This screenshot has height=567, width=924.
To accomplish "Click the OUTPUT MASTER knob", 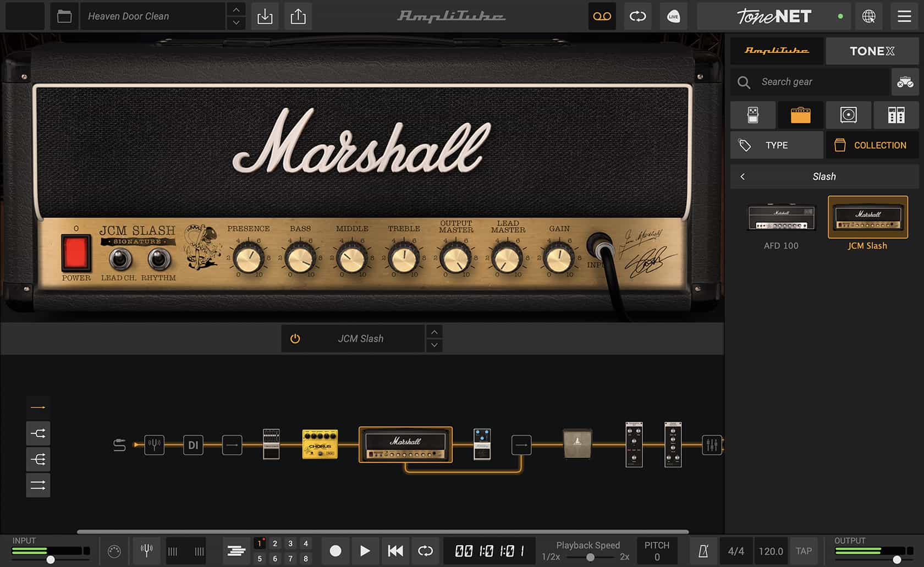I will click(455, 258).
